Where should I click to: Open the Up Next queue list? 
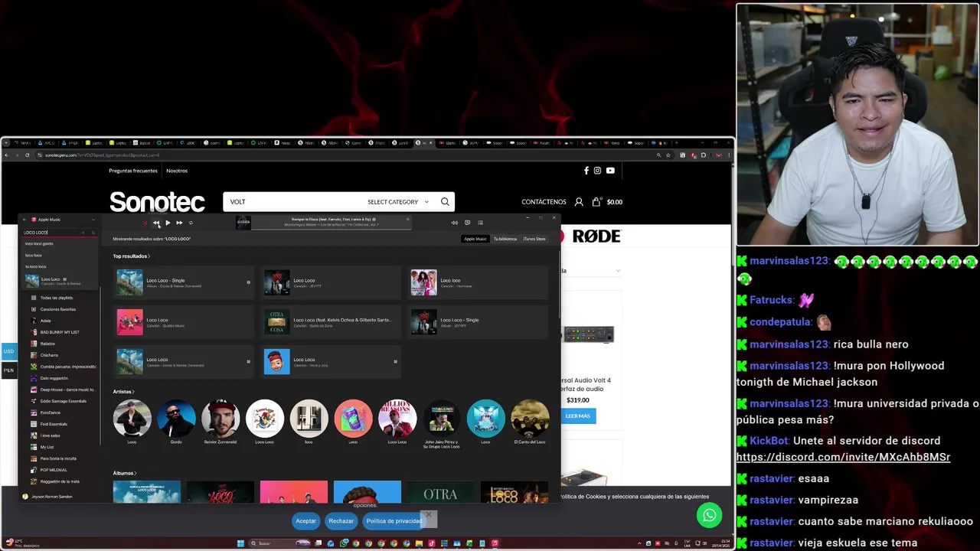click(x=480, y=223)
